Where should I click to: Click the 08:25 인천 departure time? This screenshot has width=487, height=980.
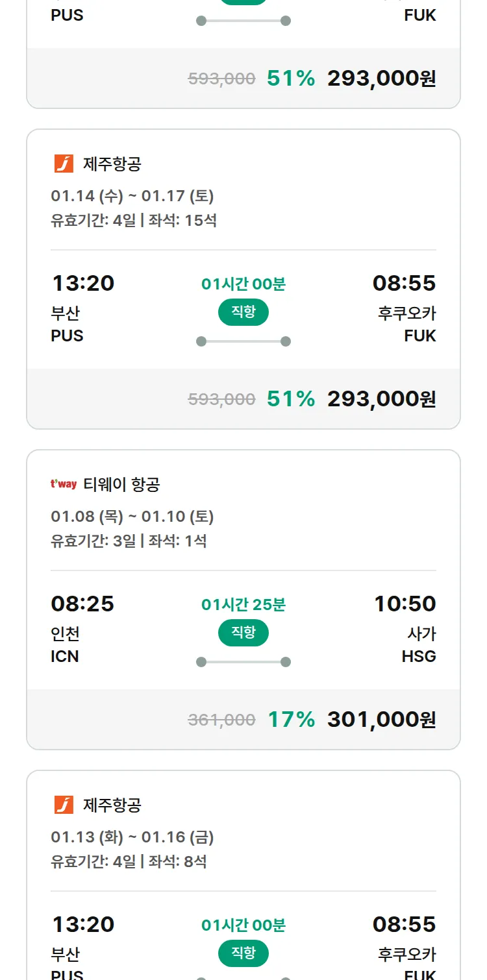click(x=82, y=604)
